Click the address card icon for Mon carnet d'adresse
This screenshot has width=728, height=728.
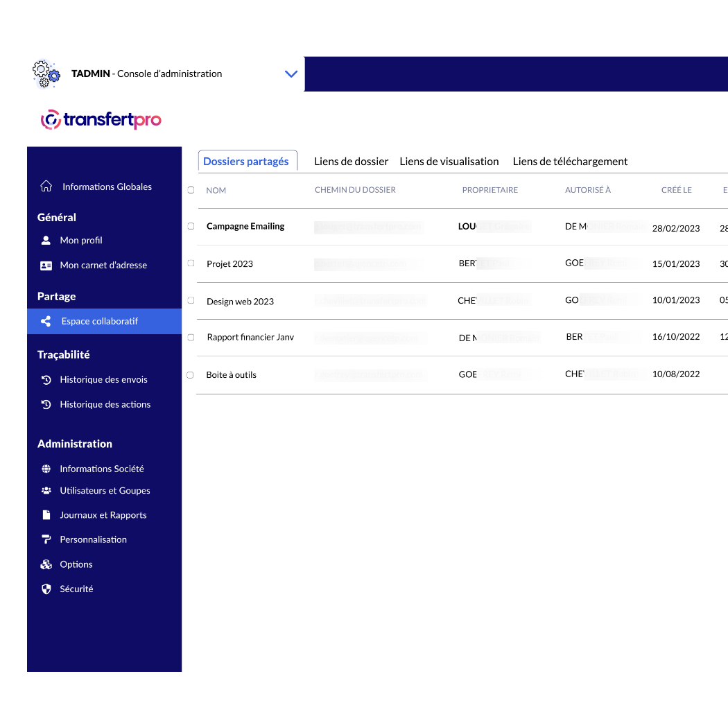[x=46, y=265]
